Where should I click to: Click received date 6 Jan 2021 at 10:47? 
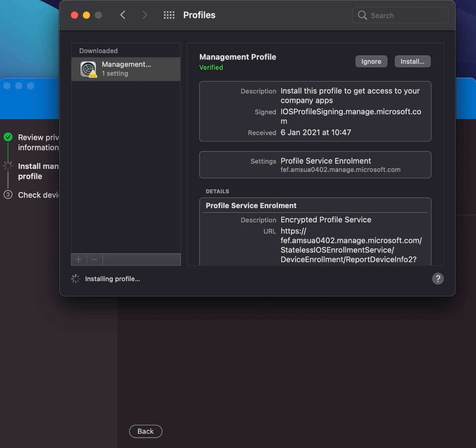(x=316, y=132)
